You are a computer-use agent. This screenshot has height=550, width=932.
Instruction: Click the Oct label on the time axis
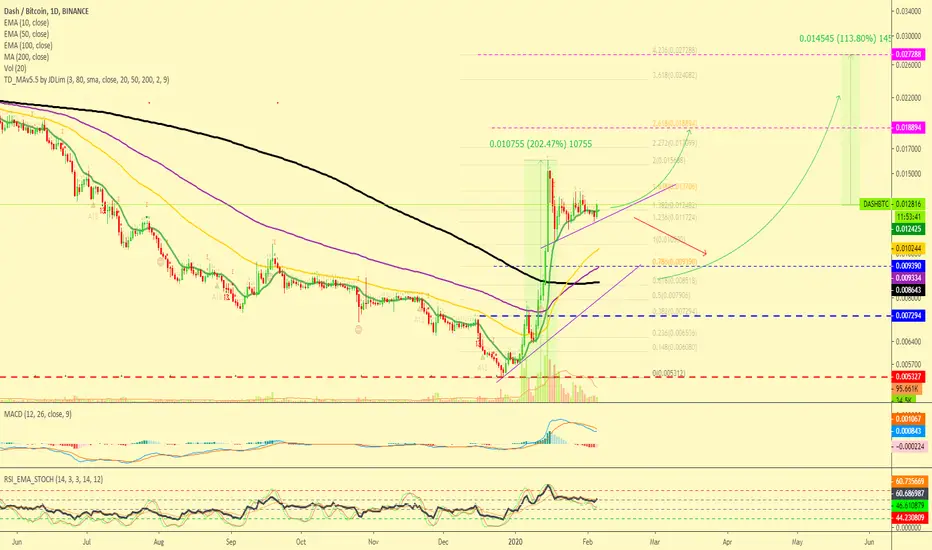301,542
